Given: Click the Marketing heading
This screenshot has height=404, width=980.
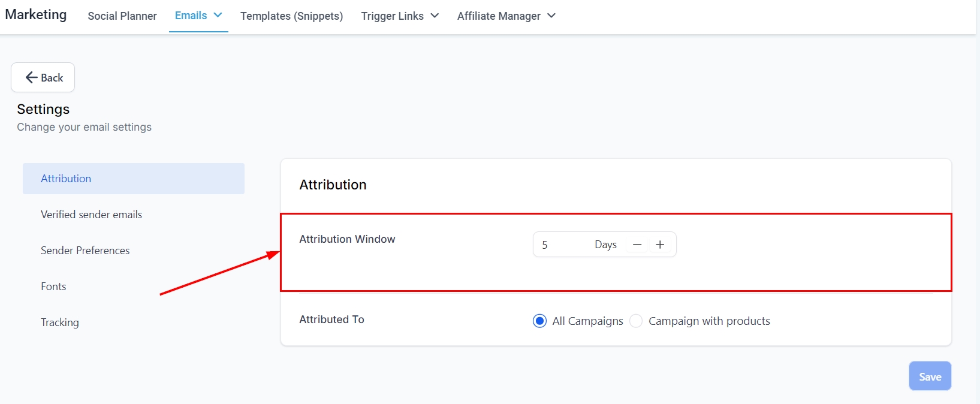Looking at the screenshot, I should coord(36,15).
